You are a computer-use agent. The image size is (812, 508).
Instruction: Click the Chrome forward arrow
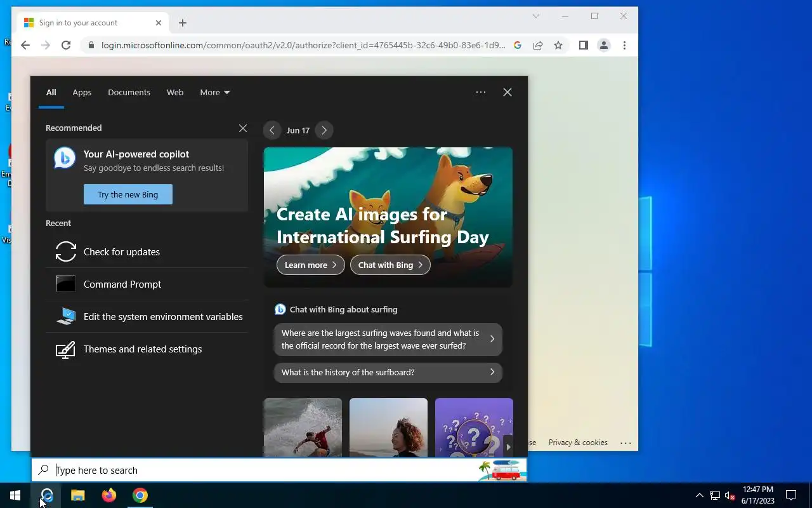pyautogui.click(x=46, y=45)
